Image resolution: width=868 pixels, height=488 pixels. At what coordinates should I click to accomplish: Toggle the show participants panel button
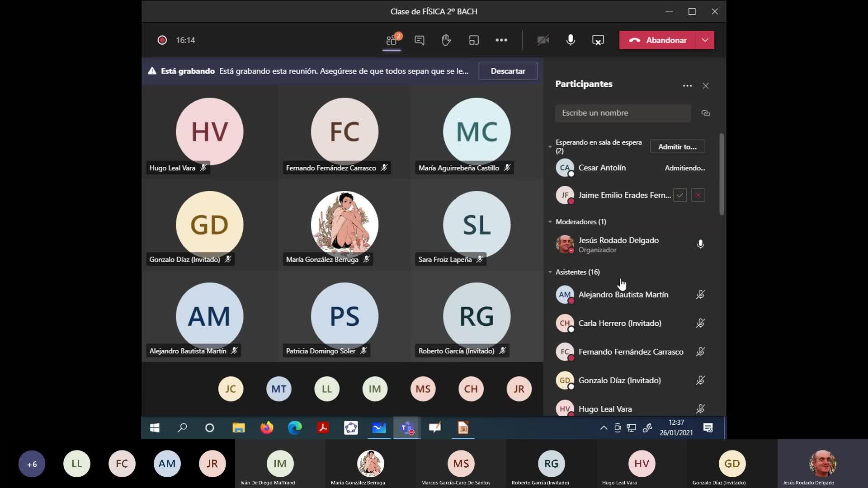[x=392, y=40]
